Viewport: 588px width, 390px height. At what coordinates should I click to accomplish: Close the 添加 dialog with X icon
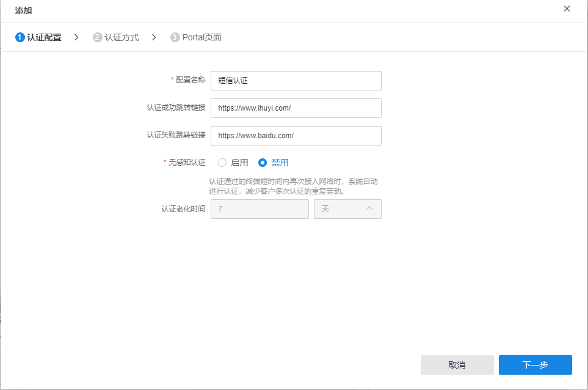tap(567, 9)
